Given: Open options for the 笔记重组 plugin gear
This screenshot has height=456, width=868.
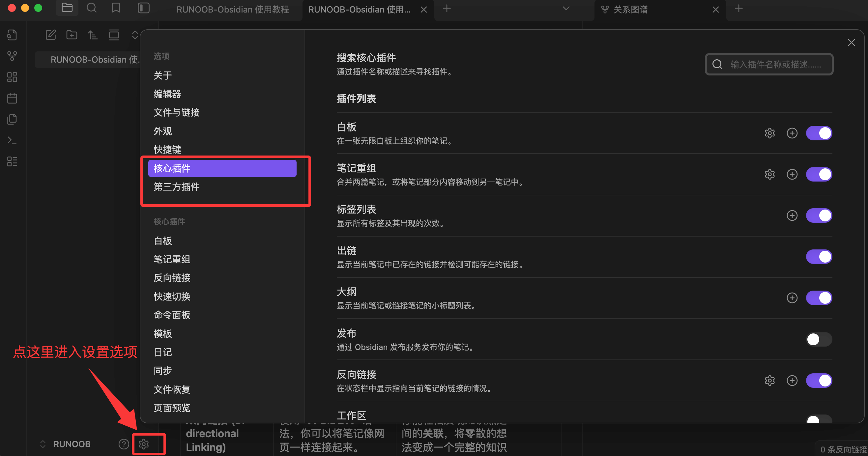Looking at the screenshot, I should 769,174.
